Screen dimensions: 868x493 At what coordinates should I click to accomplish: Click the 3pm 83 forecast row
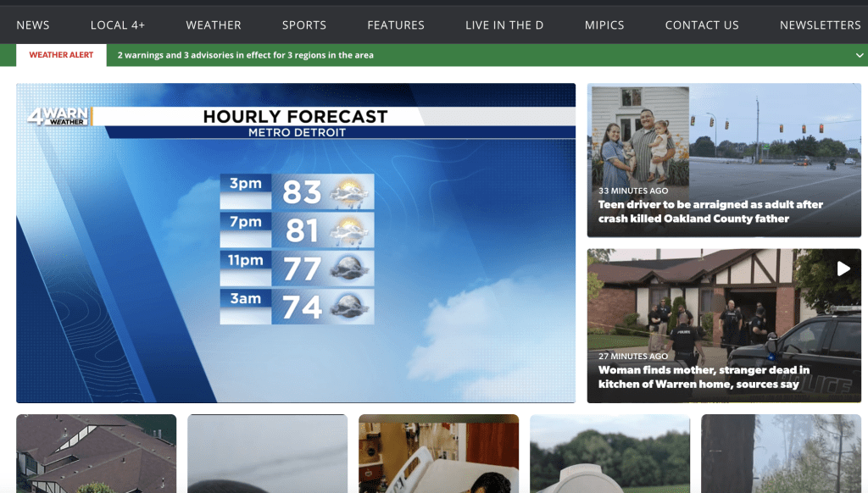[x=297, y=191]
